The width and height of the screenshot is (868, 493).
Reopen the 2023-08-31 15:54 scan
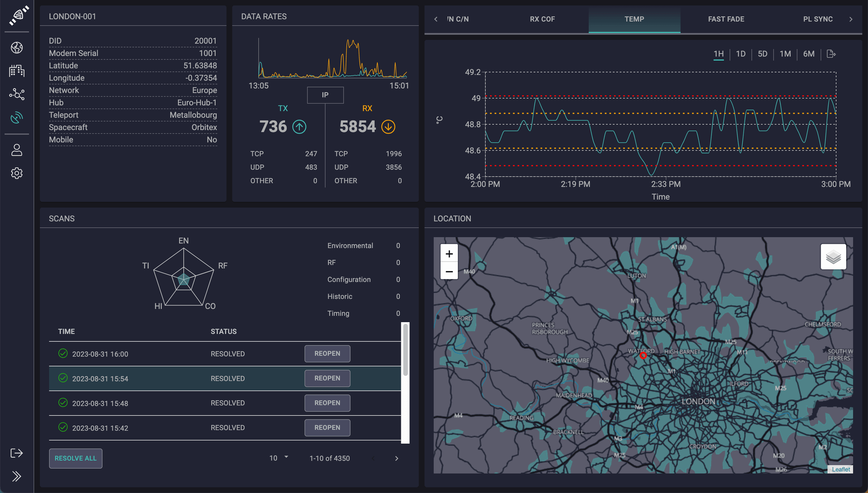tap(327, 378)
